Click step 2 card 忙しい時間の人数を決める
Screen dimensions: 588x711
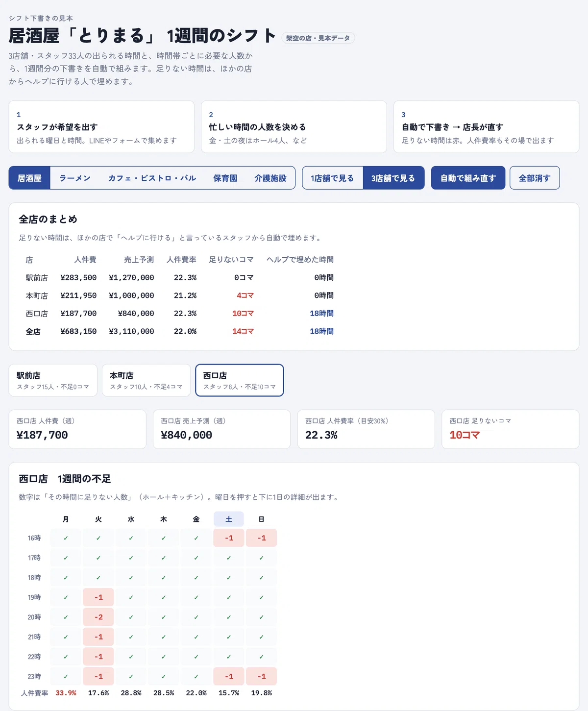294,127
